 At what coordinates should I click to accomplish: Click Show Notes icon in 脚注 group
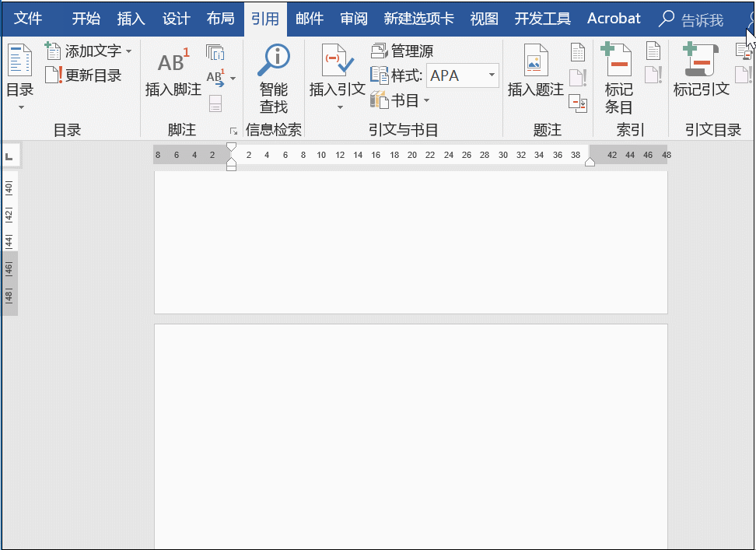pos(215,103)
